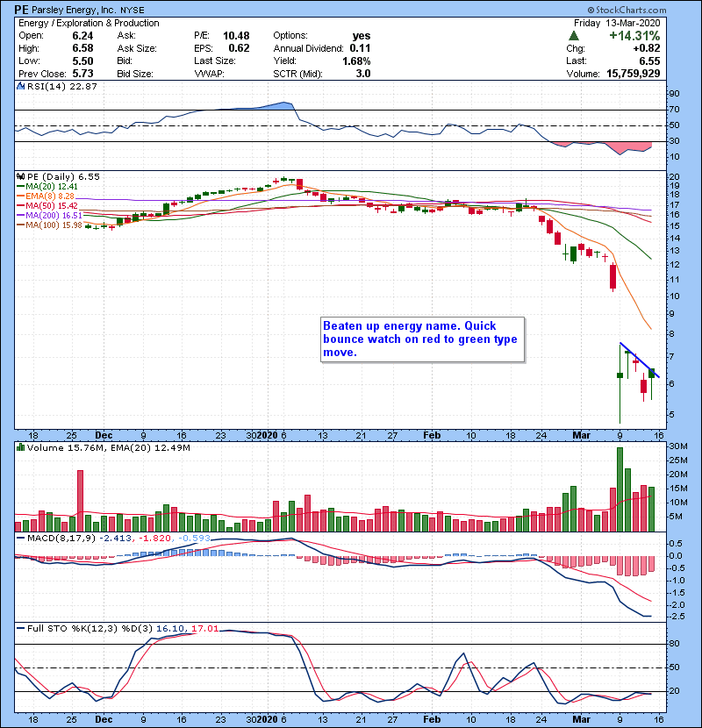Click the Options yes value
The width and height of the screenshot is (702, 728).
coord(362,36)
